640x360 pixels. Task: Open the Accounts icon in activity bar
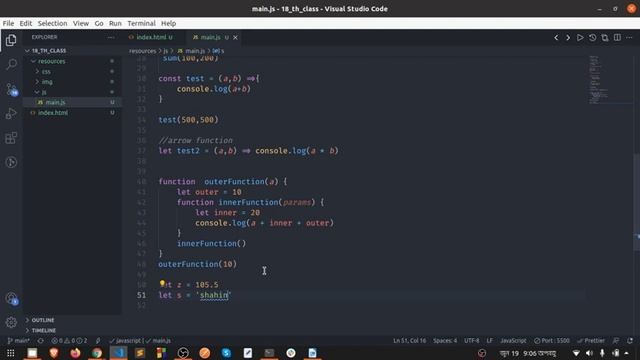pyautogui.click(x=11, y=298)
